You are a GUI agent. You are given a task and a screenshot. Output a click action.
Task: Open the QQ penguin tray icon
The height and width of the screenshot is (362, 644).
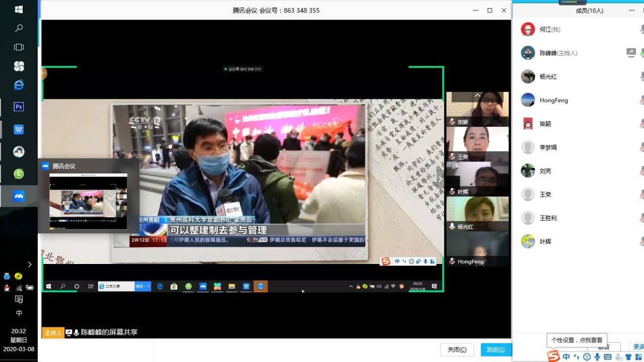click(7, 288)
